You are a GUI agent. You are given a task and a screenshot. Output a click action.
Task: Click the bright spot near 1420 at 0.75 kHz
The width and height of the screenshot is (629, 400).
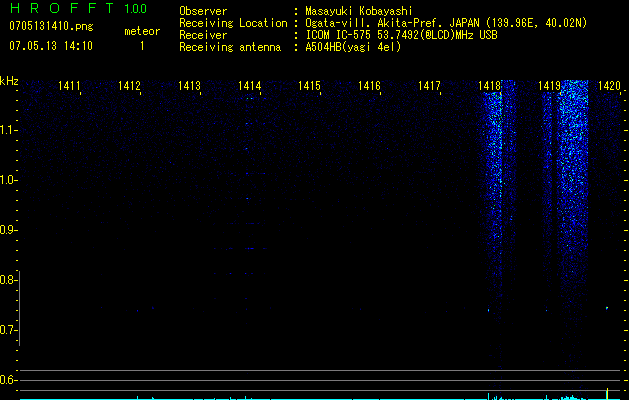[x=607, y=308]
